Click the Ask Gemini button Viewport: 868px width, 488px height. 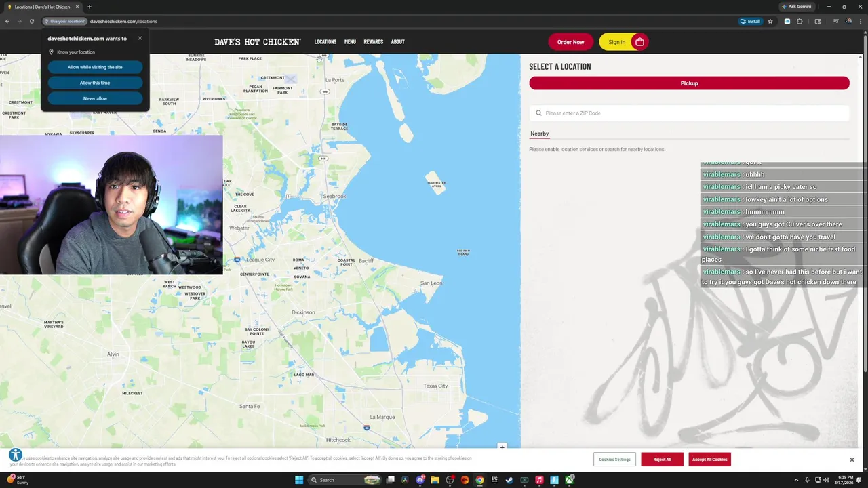click(796, 7)
